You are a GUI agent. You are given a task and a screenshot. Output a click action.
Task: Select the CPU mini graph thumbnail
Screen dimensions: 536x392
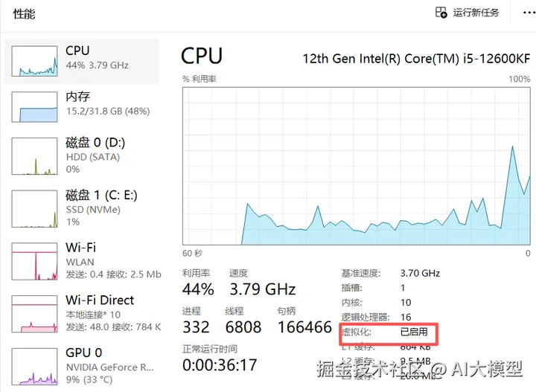click(34, 60)
